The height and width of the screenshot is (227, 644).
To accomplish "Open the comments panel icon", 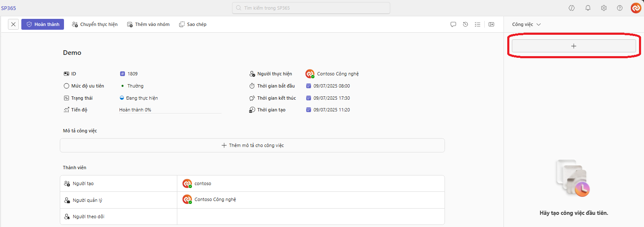I will (453, 24).
